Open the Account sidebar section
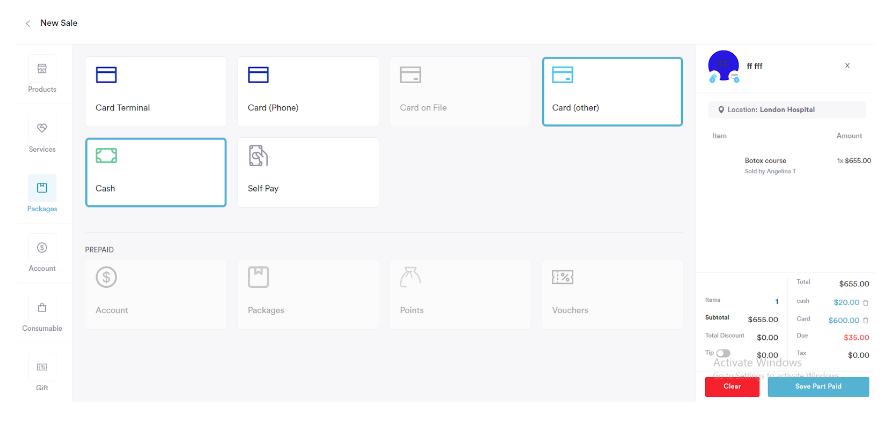This screenshot has width=890, height=424. coord(42,256)
